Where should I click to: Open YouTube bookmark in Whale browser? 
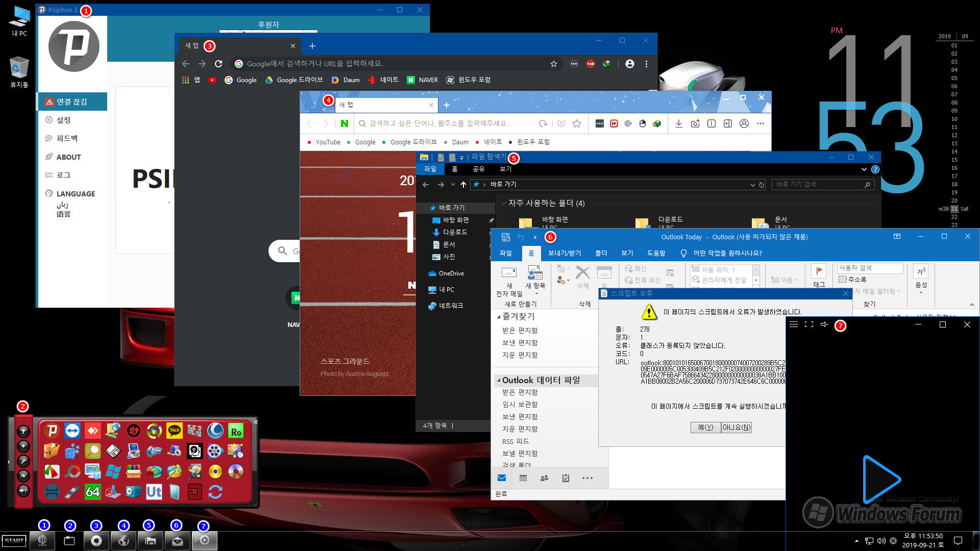point(324,142)
